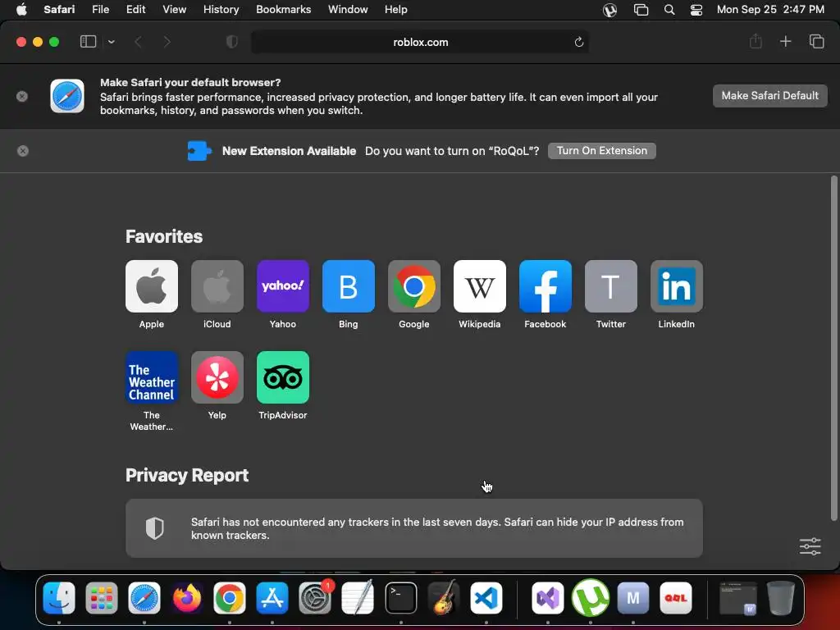The image size is (840, 630).
Task: Dismiss the New Extension Available banner
Action: click(x=22, y=151)
